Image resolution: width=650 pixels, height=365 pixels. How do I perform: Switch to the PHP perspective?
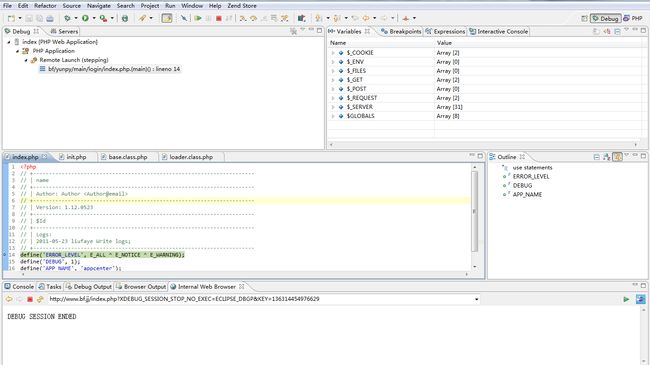633,18
